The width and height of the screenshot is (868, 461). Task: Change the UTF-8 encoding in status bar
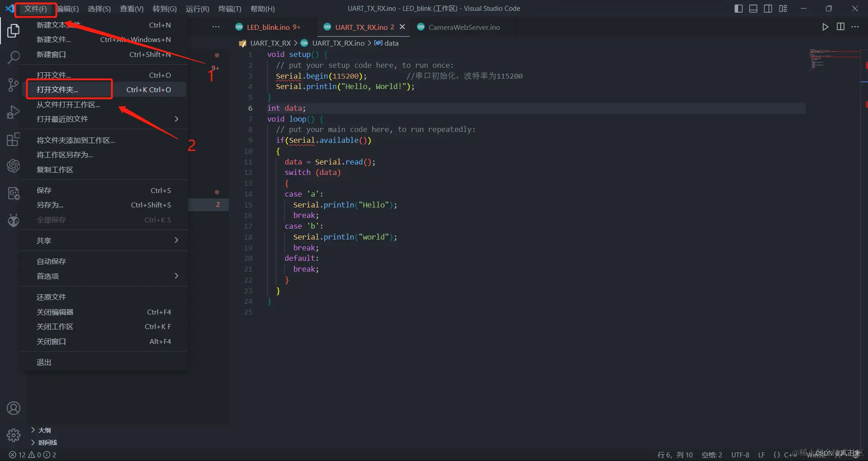pyautogui.click(x=740, y=455)
